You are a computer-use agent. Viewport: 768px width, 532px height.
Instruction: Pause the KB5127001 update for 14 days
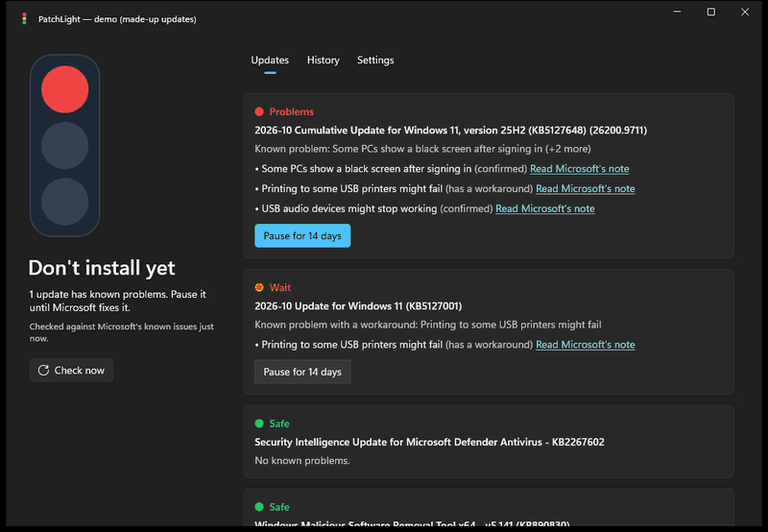302,372
